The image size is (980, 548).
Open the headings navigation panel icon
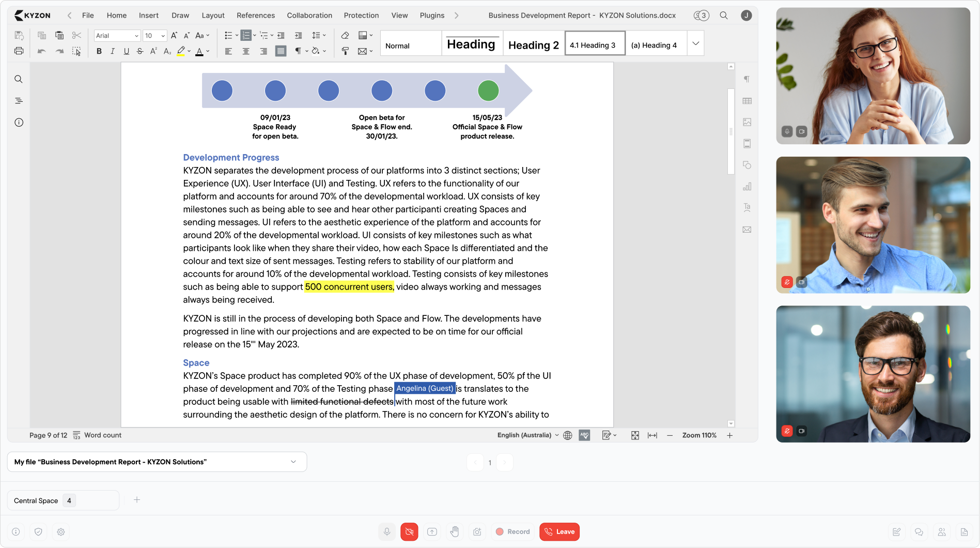pyautogui.click(x=19, y=101)
